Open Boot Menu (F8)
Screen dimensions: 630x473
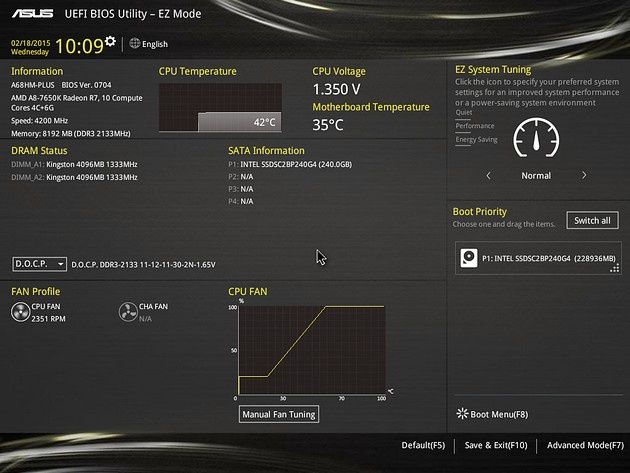492,414
